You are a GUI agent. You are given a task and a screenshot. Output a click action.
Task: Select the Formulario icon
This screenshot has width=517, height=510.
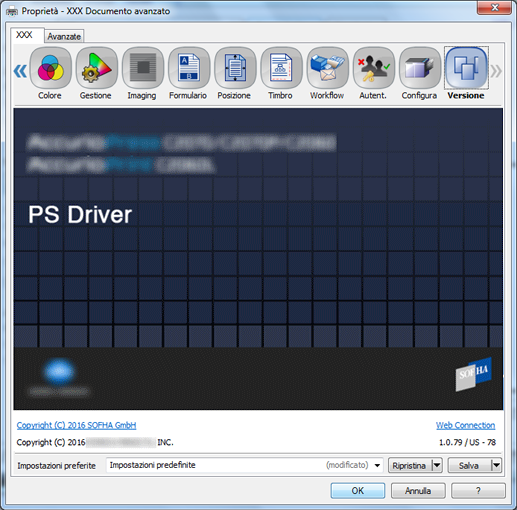click(189, 68)
